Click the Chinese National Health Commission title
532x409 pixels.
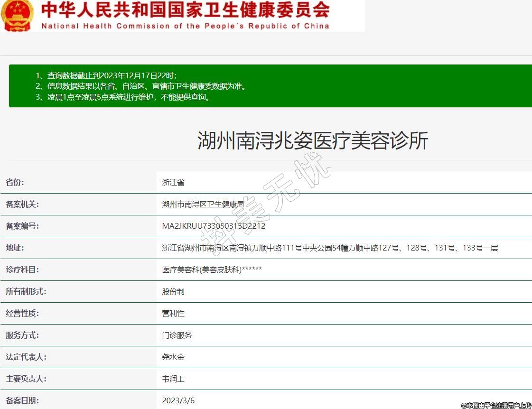pyautogui.click(x=185, y=9)
